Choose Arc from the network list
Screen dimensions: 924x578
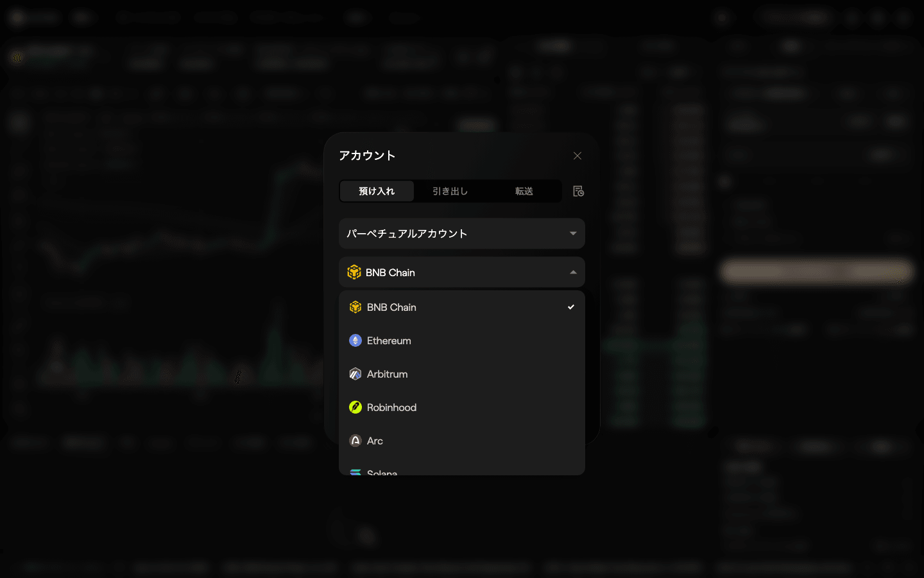pyautogui.click(x=462, y=441)
